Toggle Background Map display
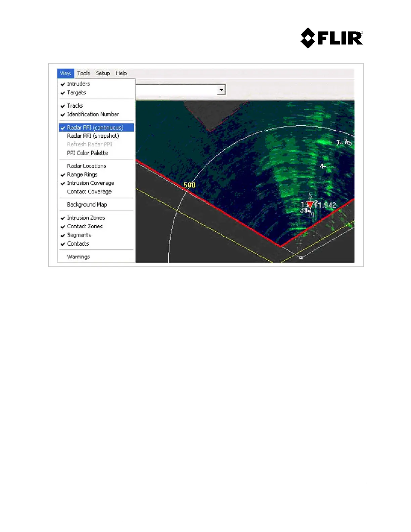 coord(96,205)
